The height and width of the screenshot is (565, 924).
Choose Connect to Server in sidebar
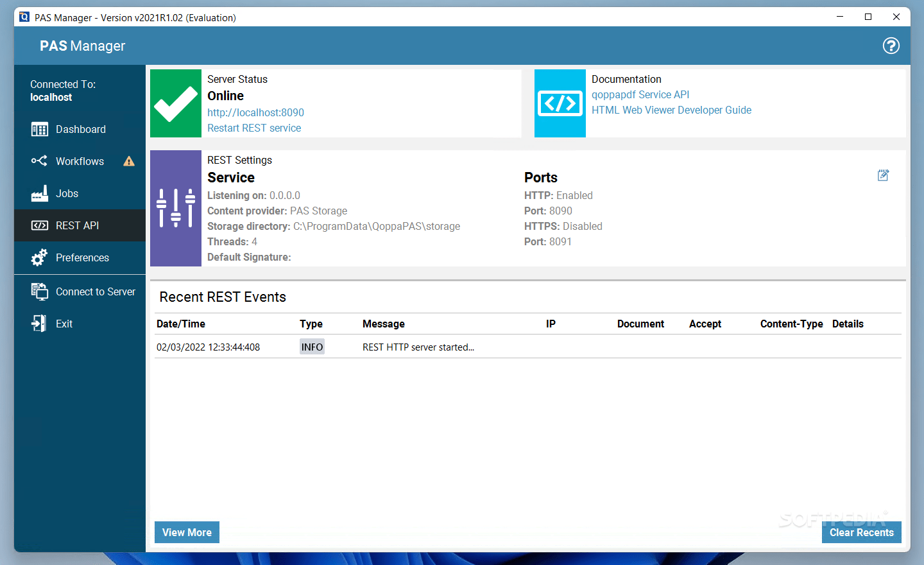pos(80,291)
